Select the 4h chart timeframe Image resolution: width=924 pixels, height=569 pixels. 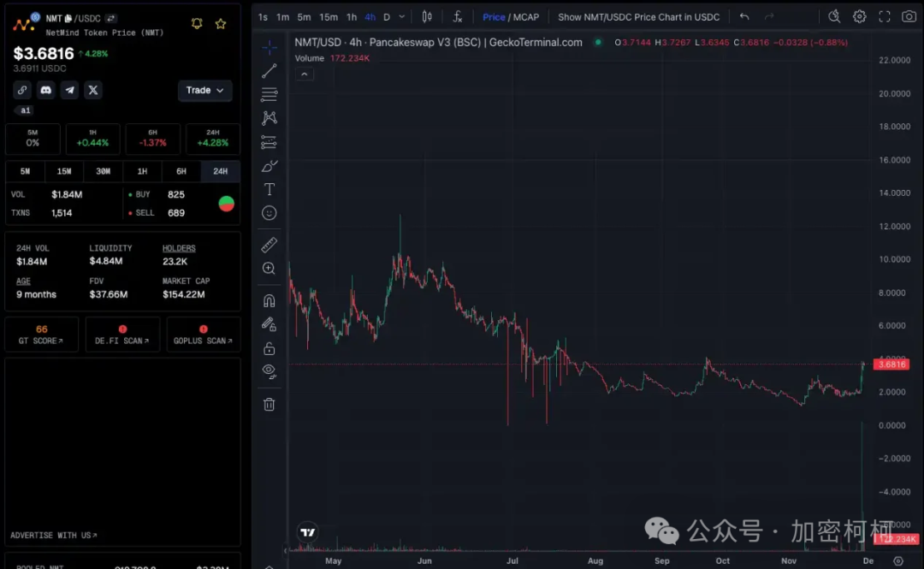[x=370, y=16]
